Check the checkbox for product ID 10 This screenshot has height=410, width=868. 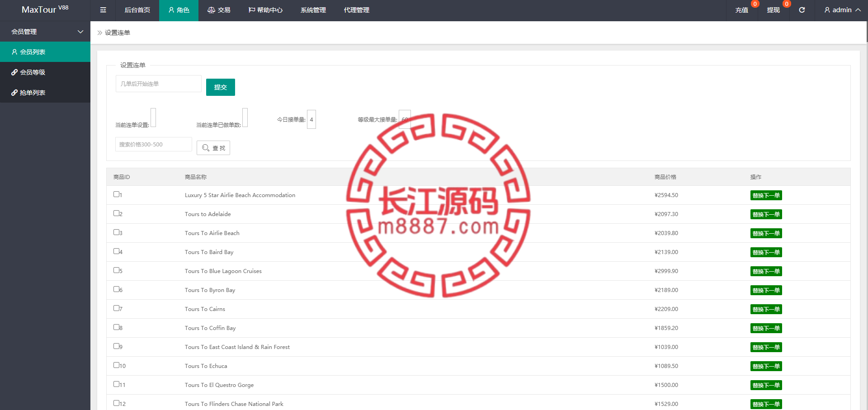click(x=116, y=365)
